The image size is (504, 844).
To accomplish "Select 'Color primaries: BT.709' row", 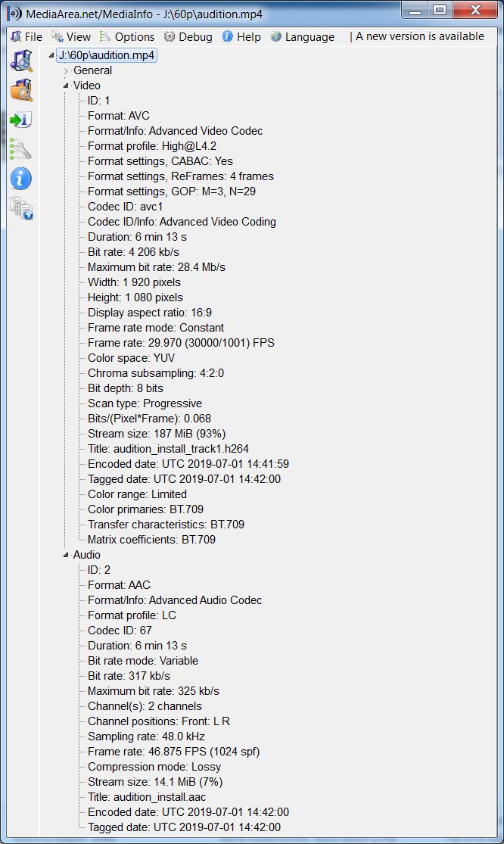I will pyautogui.click(x=146, y=509).
